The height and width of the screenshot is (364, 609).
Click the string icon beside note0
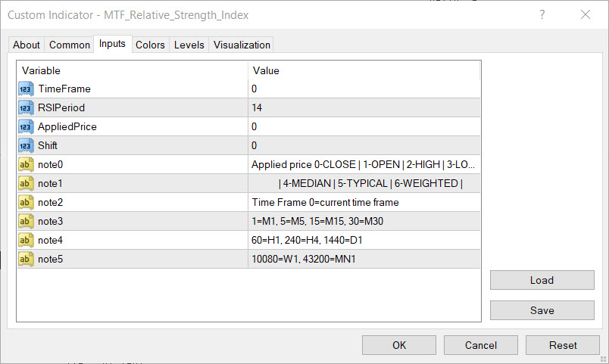pyautogui.click(x=26, y=165)
